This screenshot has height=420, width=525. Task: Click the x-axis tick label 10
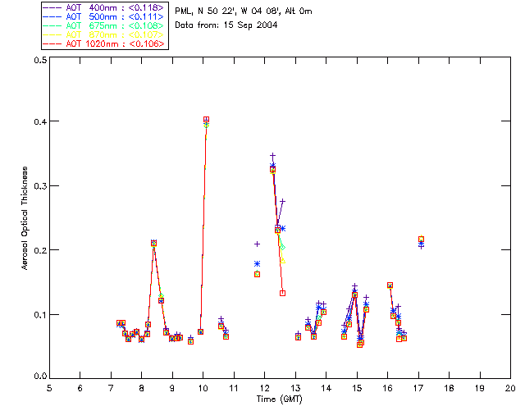click(203, 387)
